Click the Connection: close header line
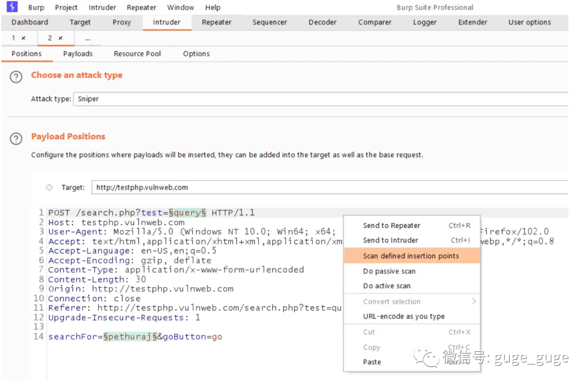 click(94, 299)
